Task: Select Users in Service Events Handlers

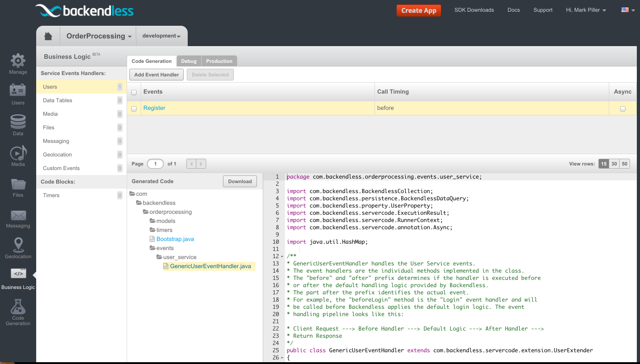Action: (81, 87)
